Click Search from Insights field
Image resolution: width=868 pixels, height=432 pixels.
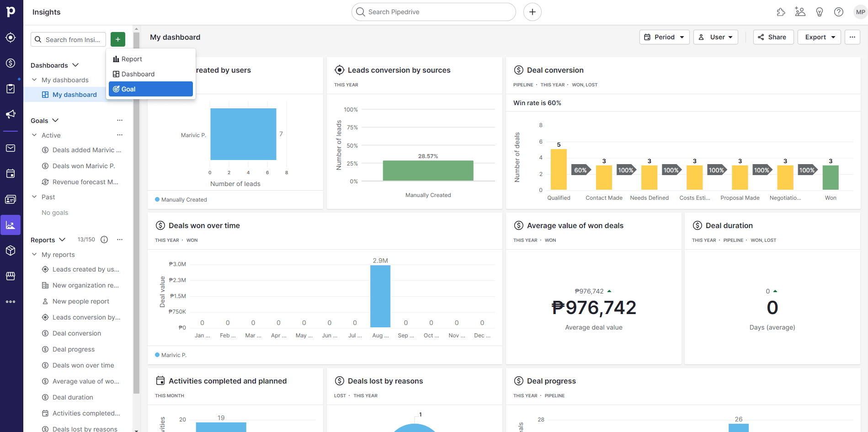pyautogui.click(x=69, y=40)
